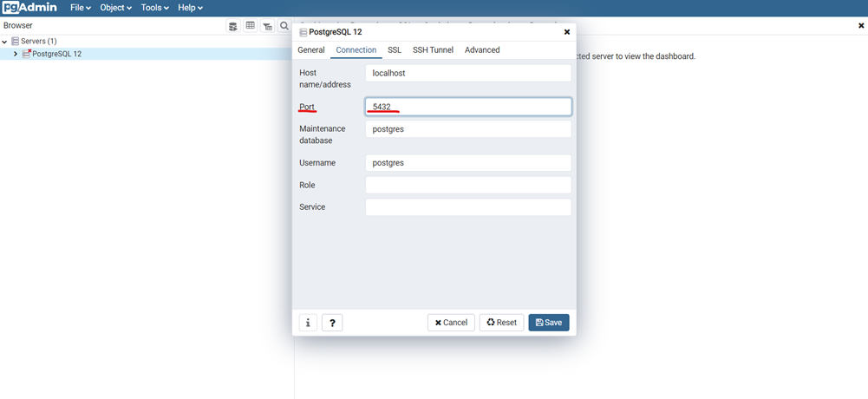868x399 pixels.
Task: Open the Help menu
Action: (190, 8)
